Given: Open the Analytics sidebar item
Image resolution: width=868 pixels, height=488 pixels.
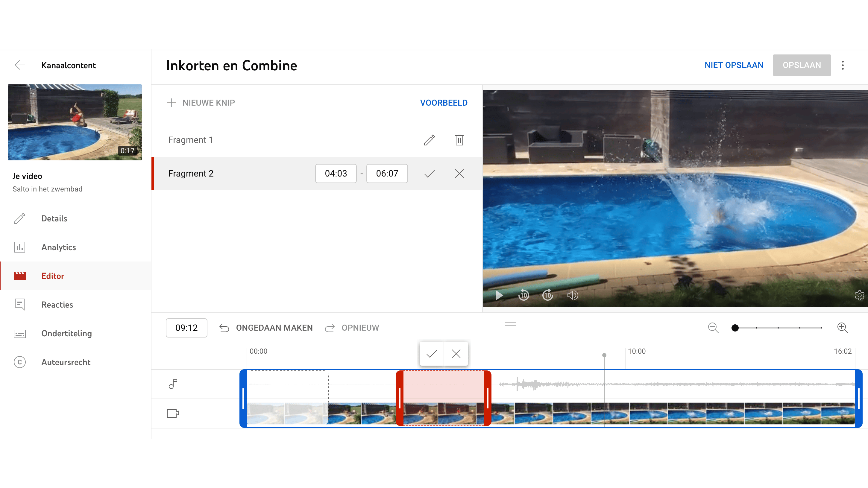Looking at the screenshot, I should coord(59,247).
